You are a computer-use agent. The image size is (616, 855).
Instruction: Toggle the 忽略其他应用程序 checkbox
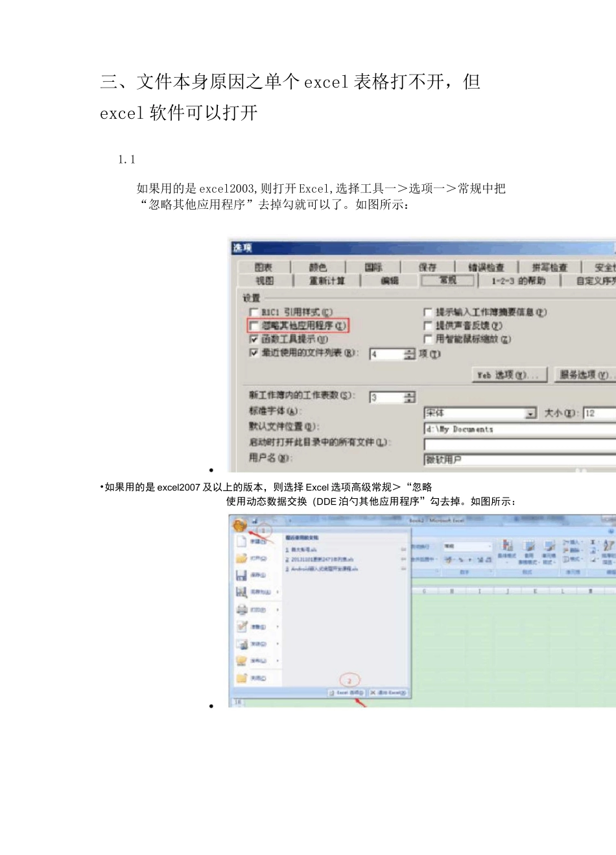tap(254, 326)
